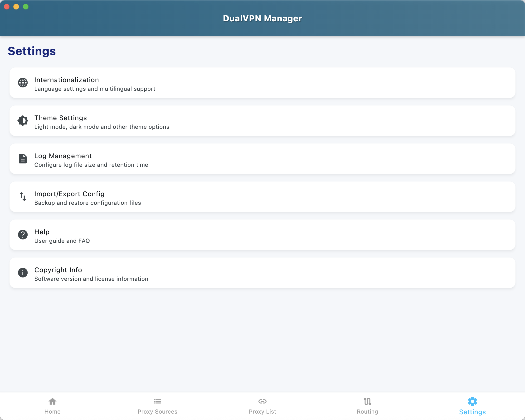Viewport: 525px width, 420px height.
Task: Click the Proxy List link icon
Action: click(262, 401)
